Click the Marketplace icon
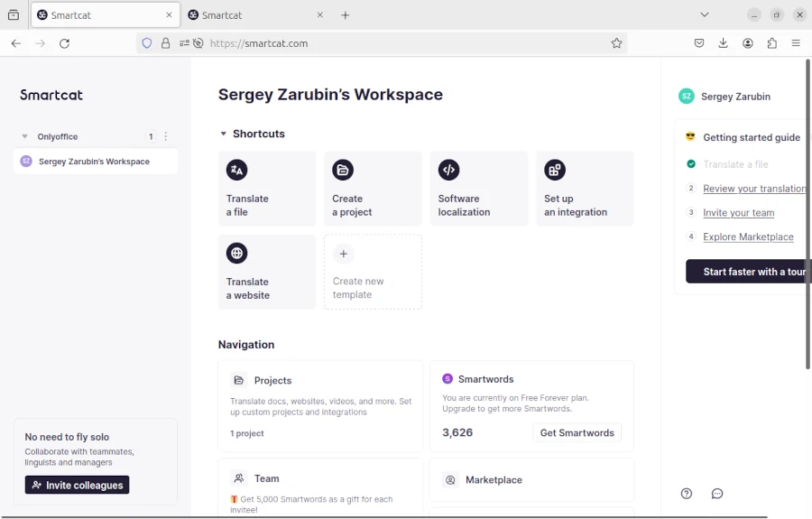Image resolution: width=812 pixels, height=519 pixels. [450, 480]
